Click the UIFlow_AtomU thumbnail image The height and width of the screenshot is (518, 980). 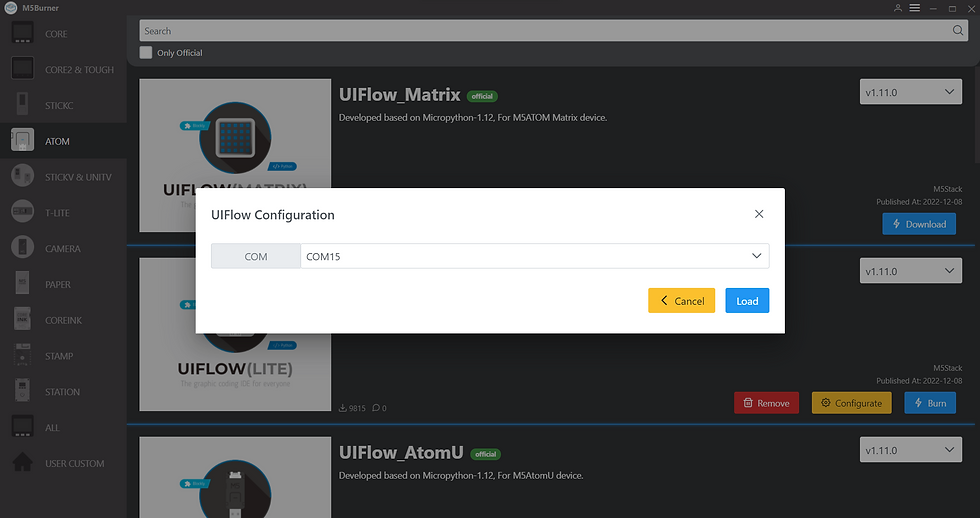235,477
